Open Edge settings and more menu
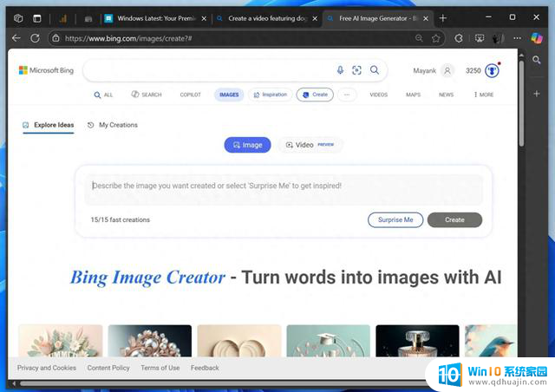This screenshot has width=555, height=392. [x=517, y=38]
